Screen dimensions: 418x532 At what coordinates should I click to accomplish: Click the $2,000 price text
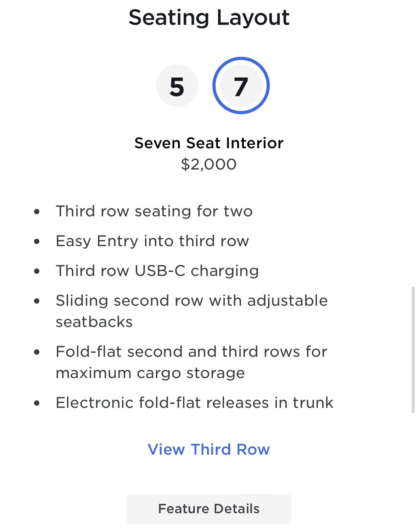coord(209,164)
